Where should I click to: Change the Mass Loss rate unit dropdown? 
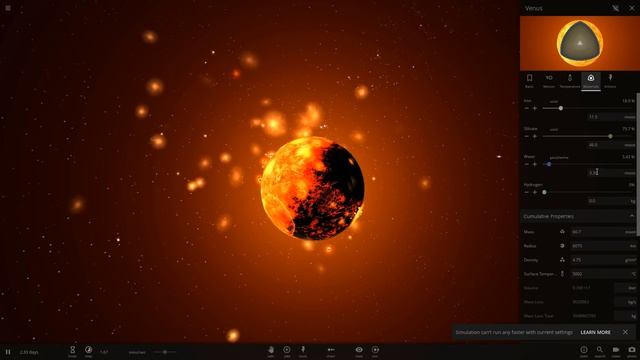point(626,302)
